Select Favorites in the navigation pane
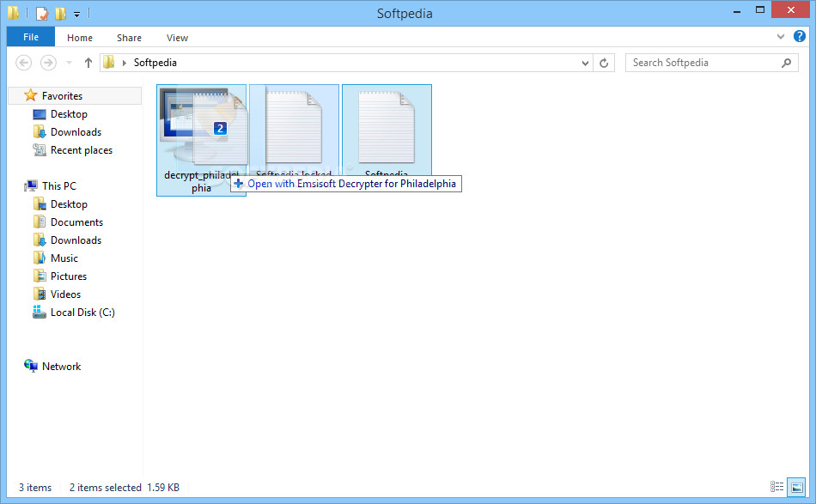Image resolution: width=816 pixels, height=504 pixels. [x=76, y=95]
